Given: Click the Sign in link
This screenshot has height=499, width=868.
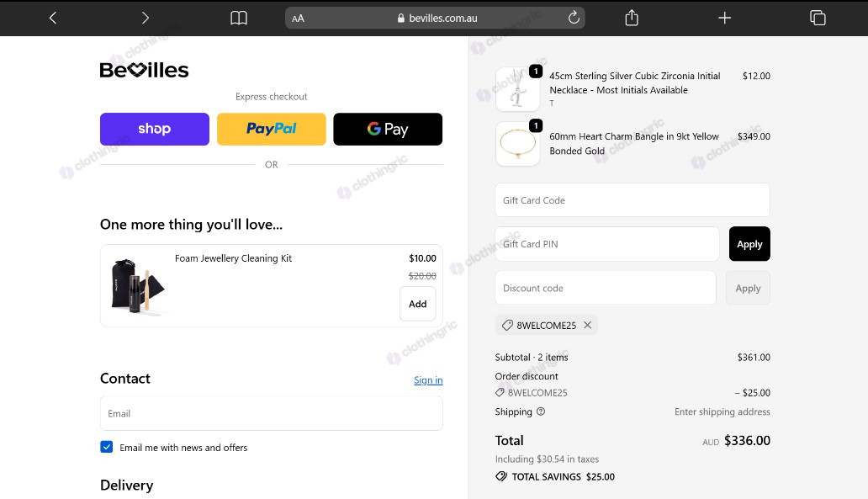Looking at the screenshot, I should 428,380.
